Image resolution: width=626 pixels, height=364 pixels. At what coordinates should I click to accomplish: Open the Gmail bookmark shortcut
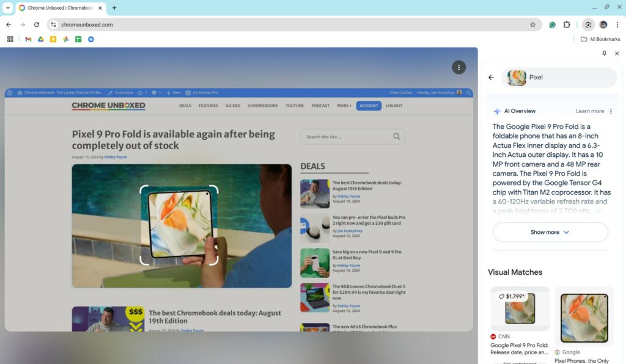pos(28,39)
